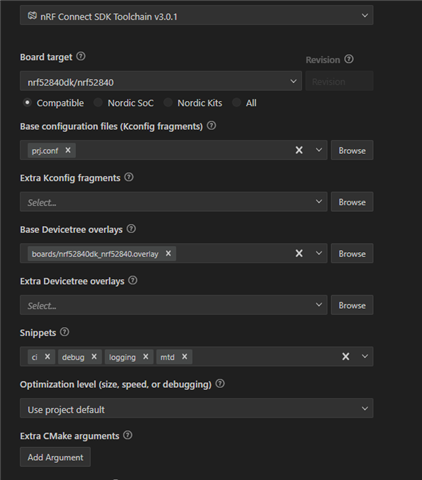Click the toolchain icon beside nRF Connect SDK

pyautogui.click(x=32, y=16)
